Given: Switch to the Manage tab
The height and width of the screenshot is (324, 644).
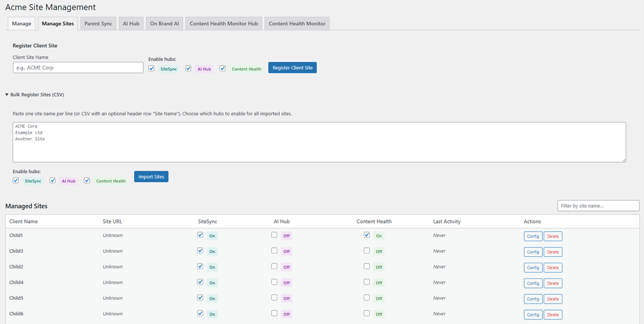Looking at the screenshot, I should tap(21, 24).
